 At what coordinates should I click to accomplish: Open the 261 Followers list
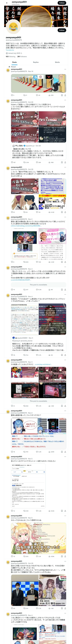click(x=22, y=56)
